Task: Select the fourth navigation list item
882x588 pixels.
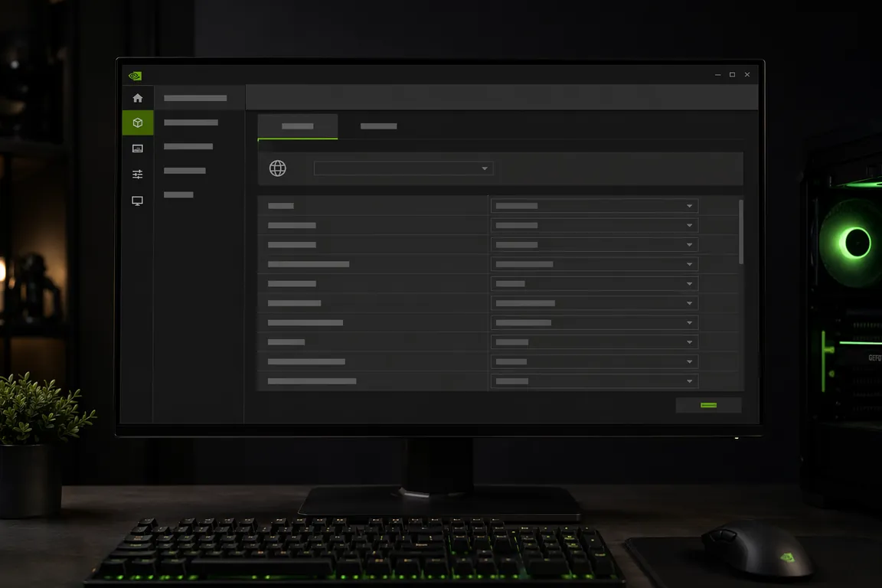Action: 185,171
